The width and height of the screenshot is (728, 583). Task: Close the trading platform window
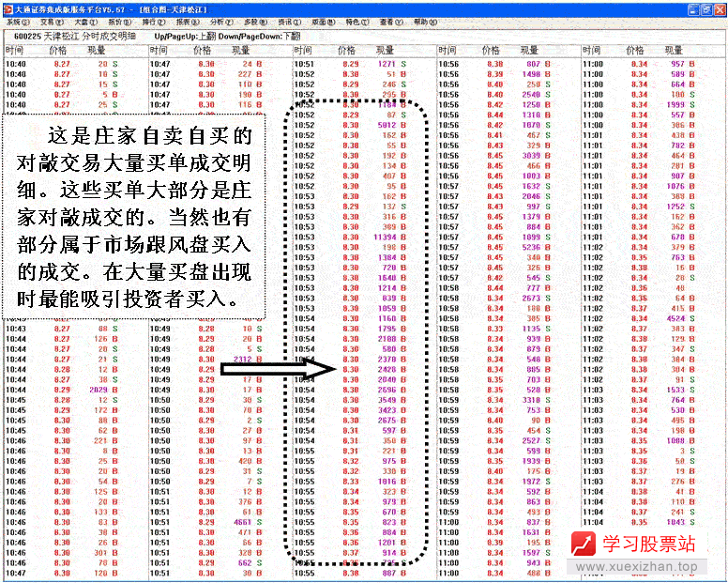[719, 8]
